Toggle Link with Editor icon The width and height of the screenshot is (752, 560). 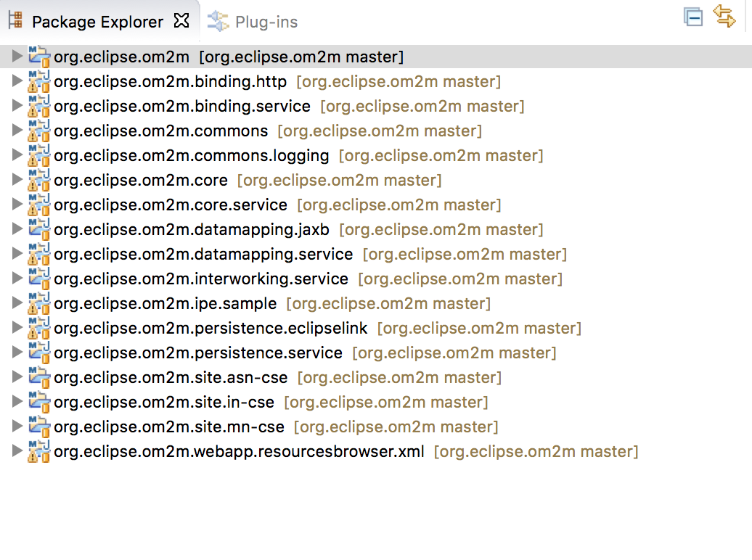point(724,16)
